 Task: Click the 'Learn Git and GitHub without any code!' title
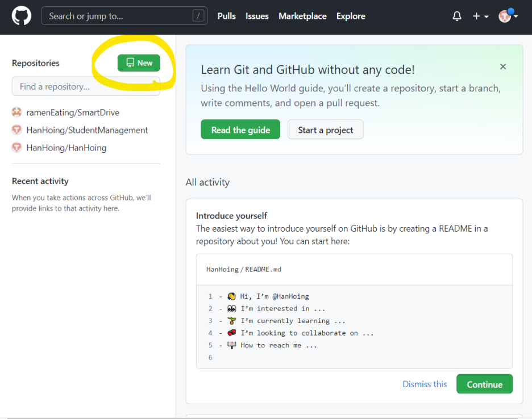tap(307, 70)
